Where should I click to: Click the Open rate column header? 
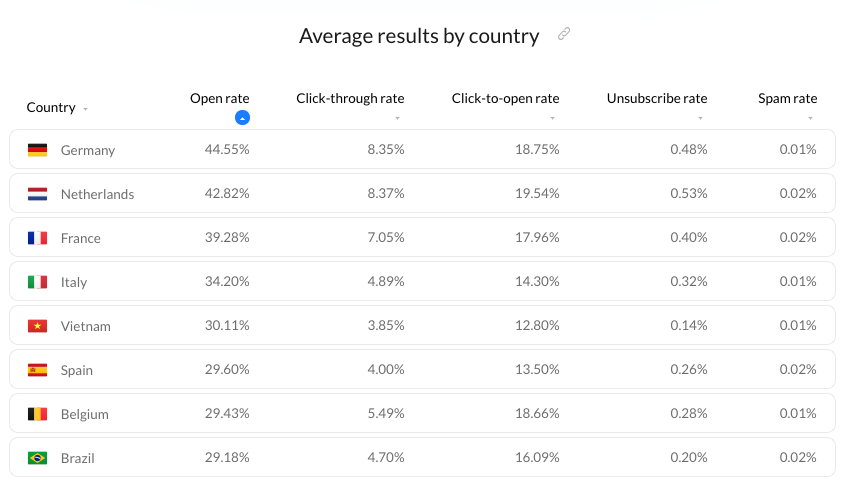point(219,98)
